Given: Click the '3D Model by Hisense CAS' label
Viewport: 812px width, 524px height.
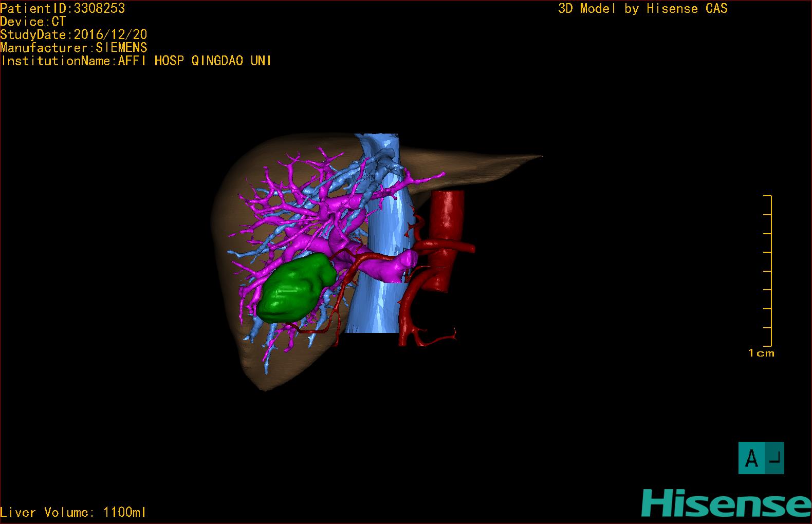Looking at the screenshot, I should [x=643, y=9].
